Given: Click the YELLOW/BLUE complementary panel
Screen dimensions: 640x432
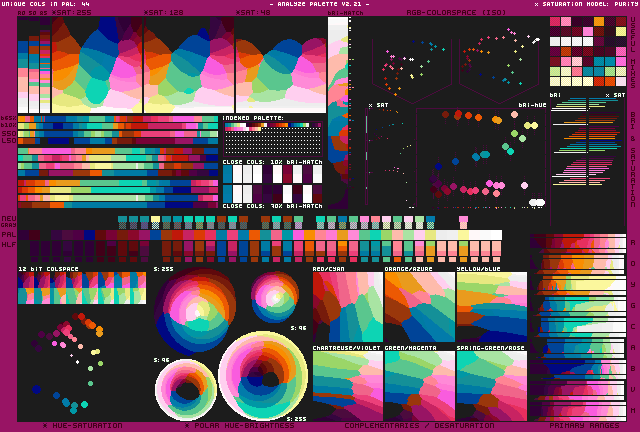Looking at the screenshot, I should tap(492, 307).
